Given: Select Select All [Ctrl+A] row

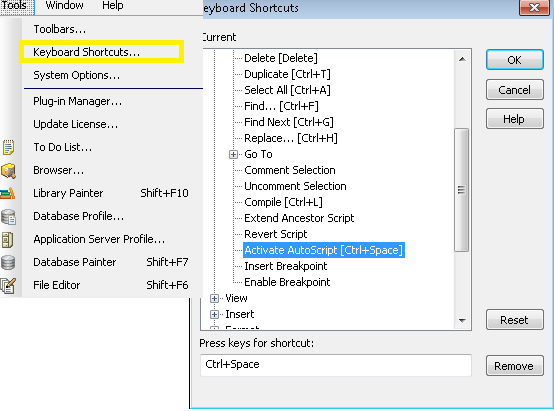Looking at the screenshot, I should pyautogui.click(x=287, y=90).
